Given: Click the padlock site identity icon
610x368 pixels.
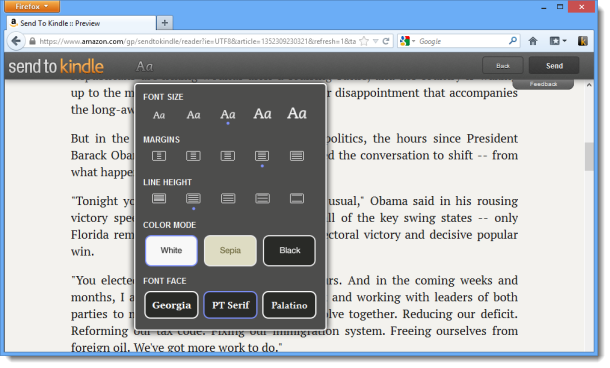Looking at the screenshot, I should tap(32, 41).
